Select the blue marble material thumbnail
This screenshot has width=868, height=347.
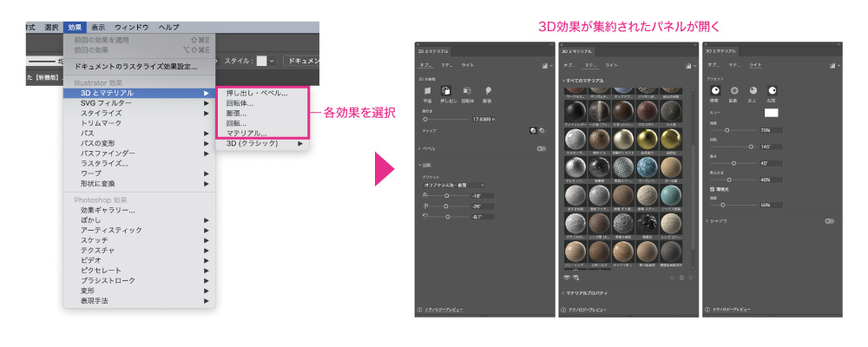pos(647,167)
